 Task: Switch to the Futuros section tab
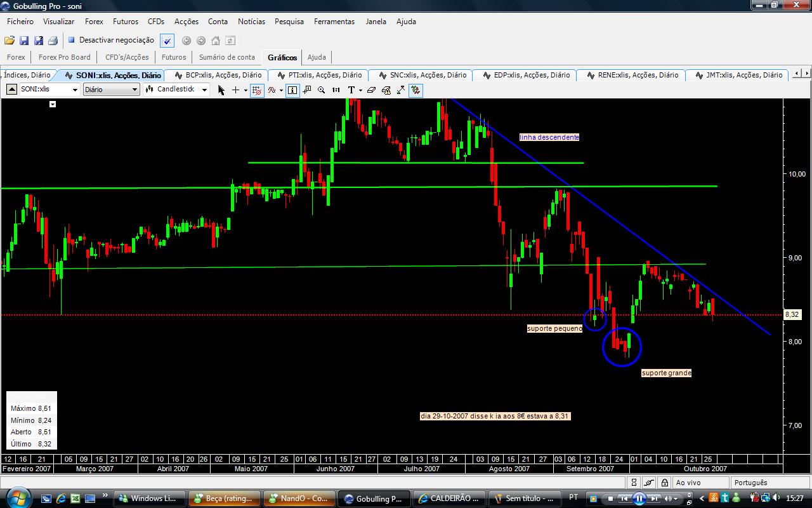(x=174, y=57)
